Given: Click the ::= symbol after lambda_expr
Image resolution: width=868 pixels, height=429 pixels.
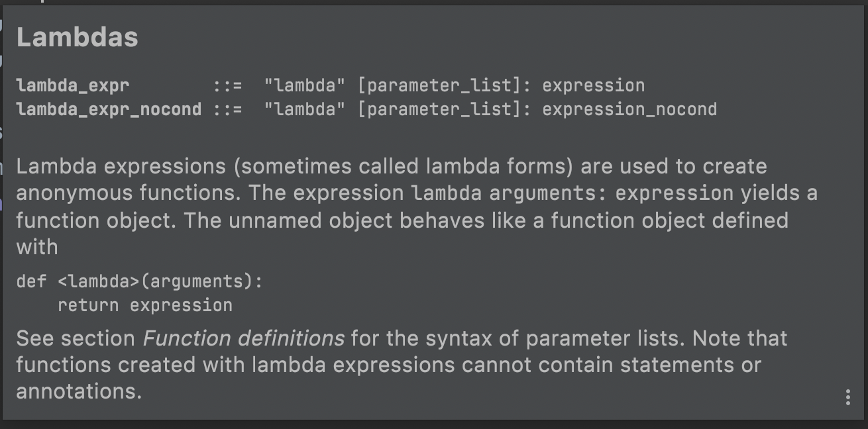Looking at the screenshot, I should 227,85.
